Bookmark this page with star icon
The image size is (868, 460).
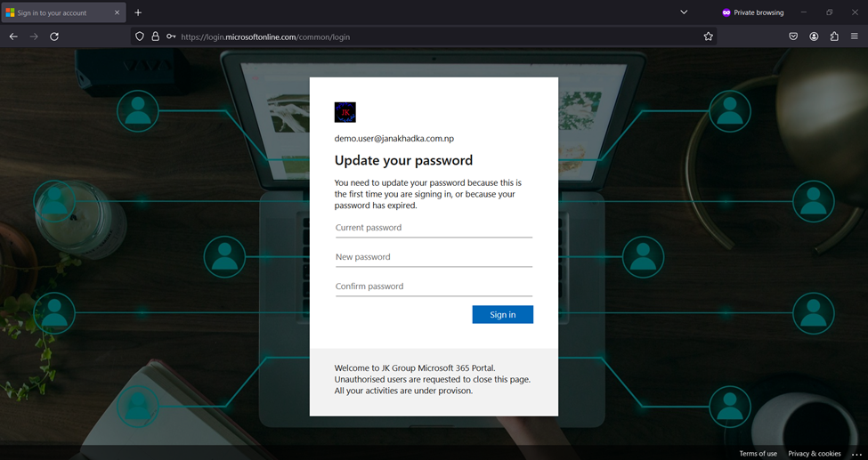[708, 36]
